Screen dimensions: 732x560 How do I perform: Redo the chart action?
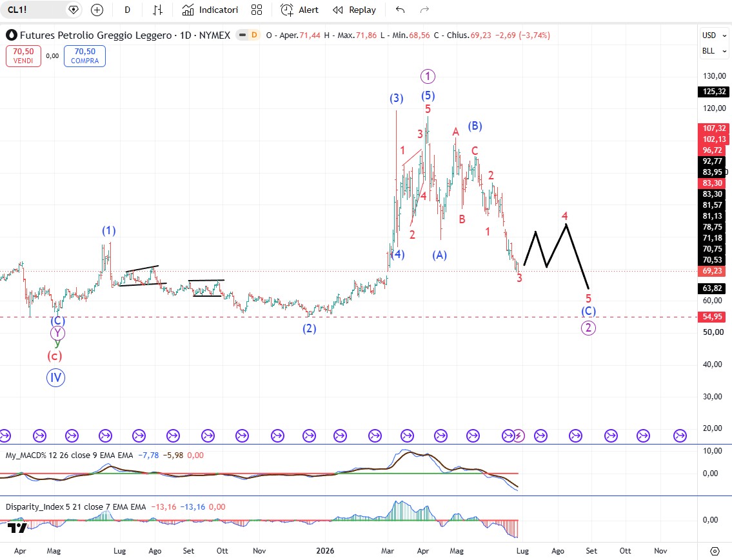pos(424,10)
